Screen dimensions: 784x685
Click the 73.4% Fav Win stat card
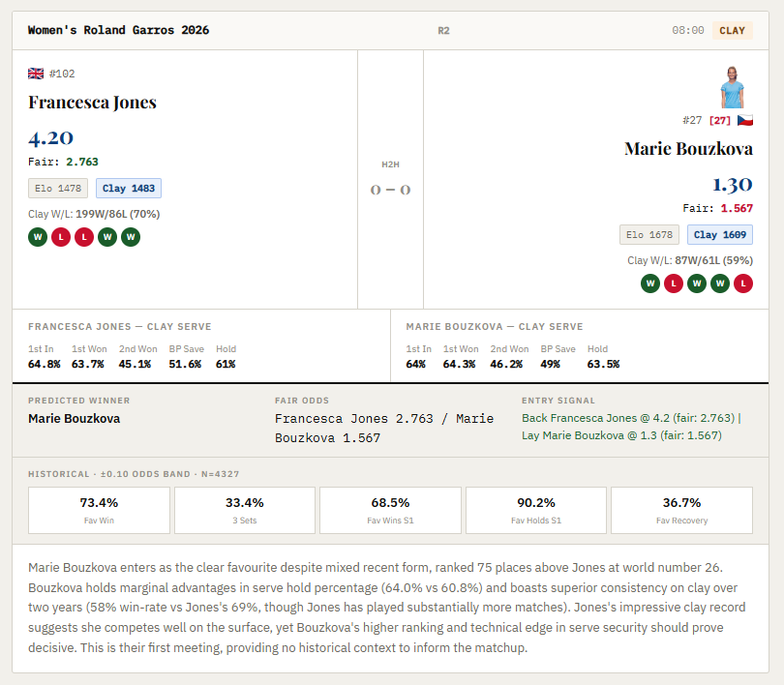(99, 510)
